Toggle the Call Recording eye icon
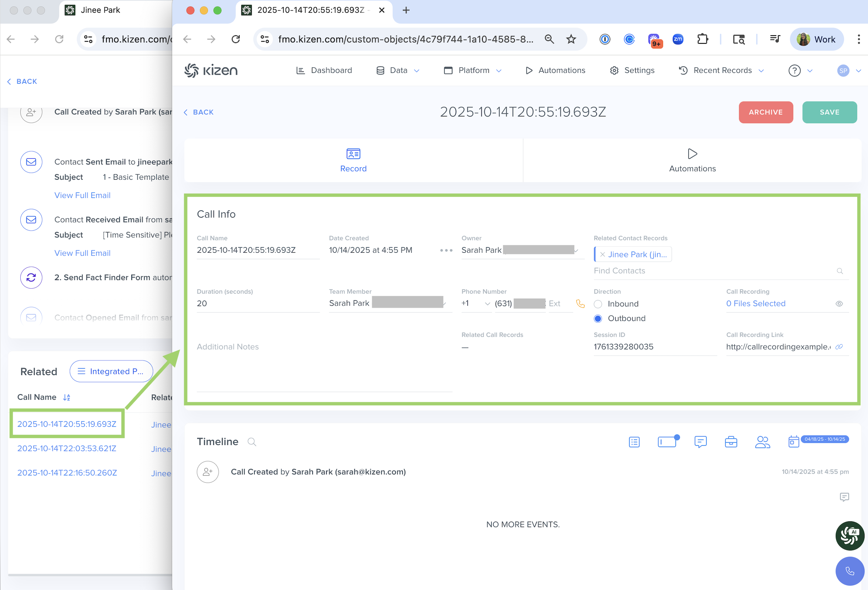Image resolution: width=868 pixels, height=590 pixels. click(839, 304)
